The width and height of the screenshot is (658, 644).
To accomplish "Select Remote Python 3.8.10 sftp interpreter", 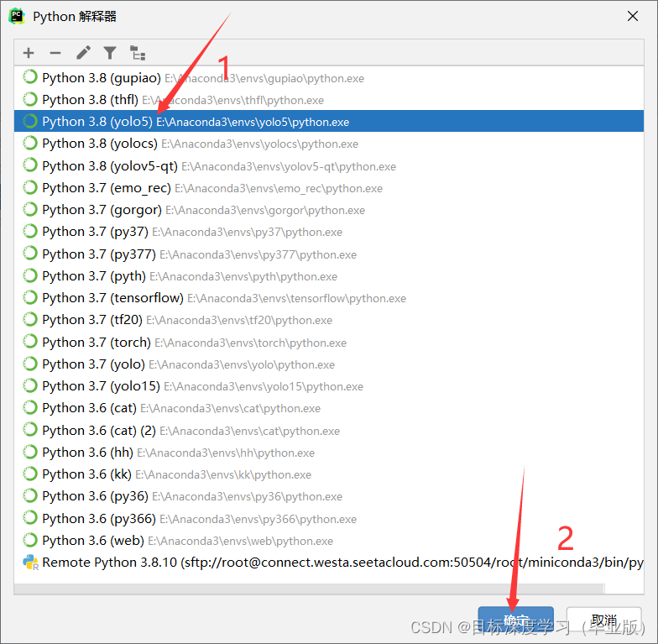I will point(329,563).
